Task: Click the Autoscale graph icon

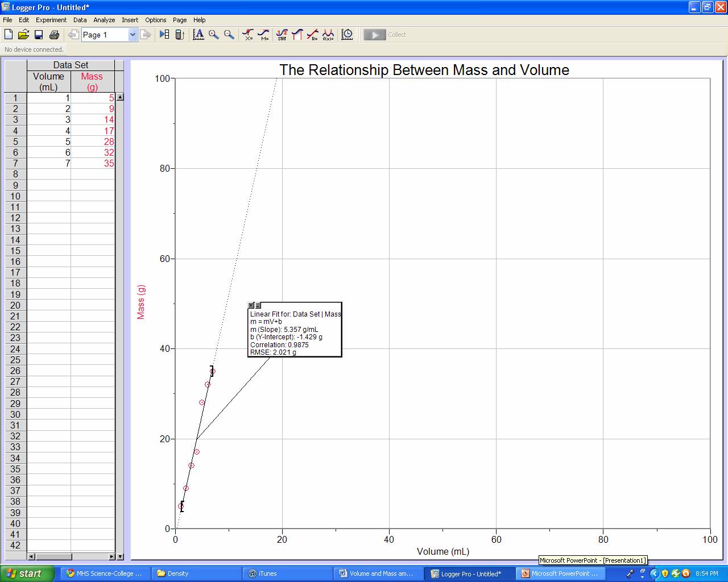Action: pyautogui.click(x=198, y=35)
